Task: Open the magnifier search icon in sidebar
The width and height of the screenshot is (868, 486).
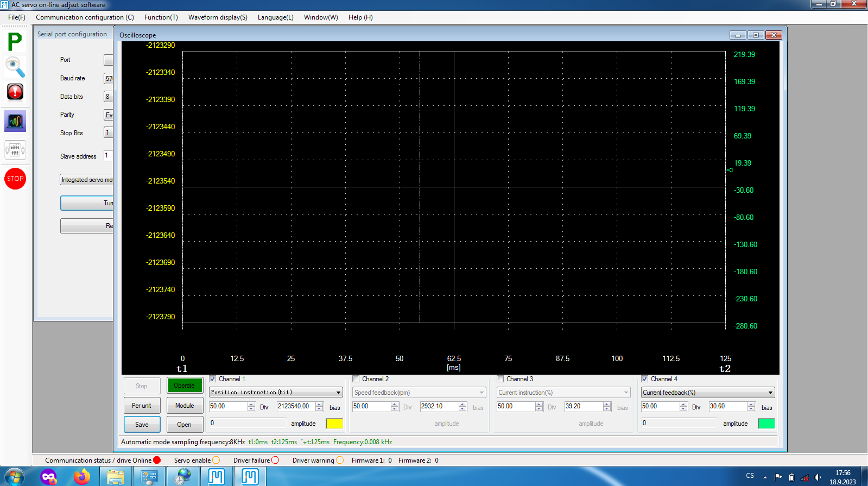Action: click(x=15, y=67)
